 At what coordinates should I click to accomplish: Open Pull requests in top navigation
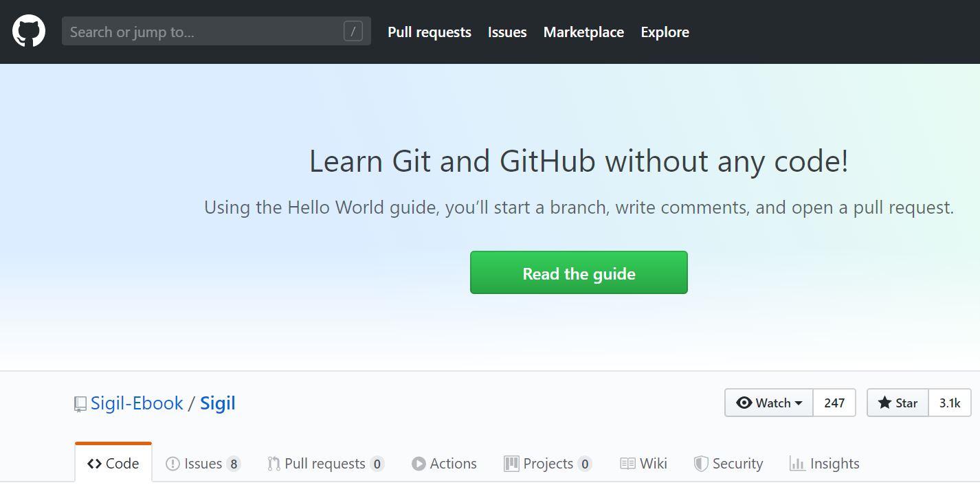coord(430,32)
